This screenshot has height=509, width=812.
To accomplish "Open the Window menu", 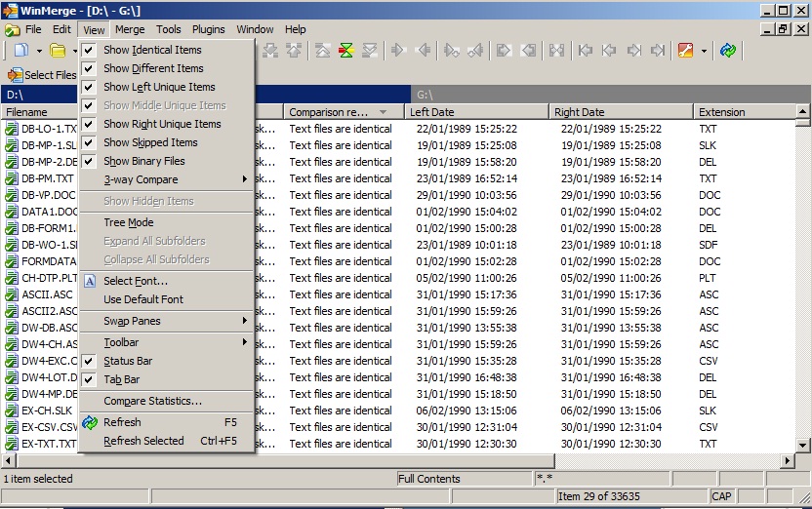I will pyautogui.click(x=255, y=29).
